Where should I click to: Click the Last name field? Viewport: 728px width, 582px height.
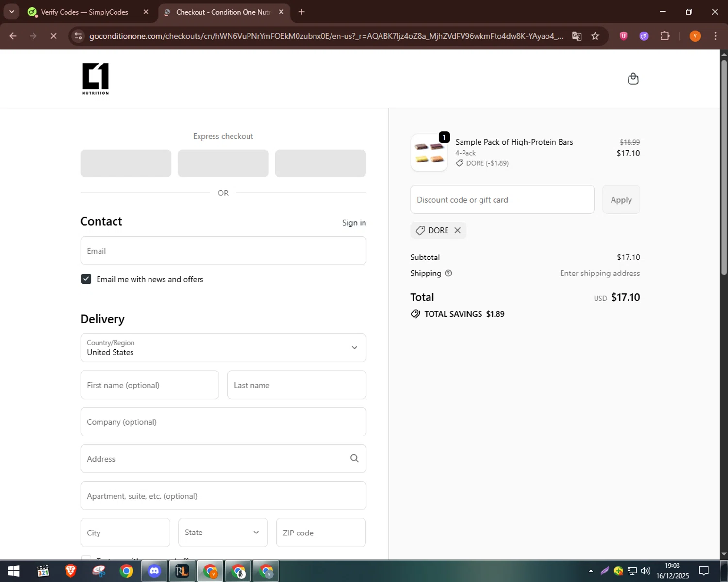(x=297, y=385)
